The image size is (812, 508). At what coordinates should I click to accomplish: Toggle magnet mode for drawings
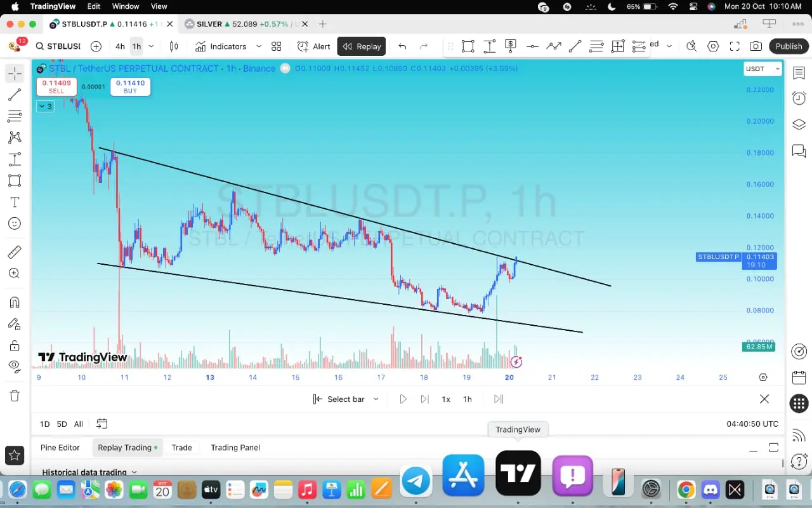(x=15, y=302)
